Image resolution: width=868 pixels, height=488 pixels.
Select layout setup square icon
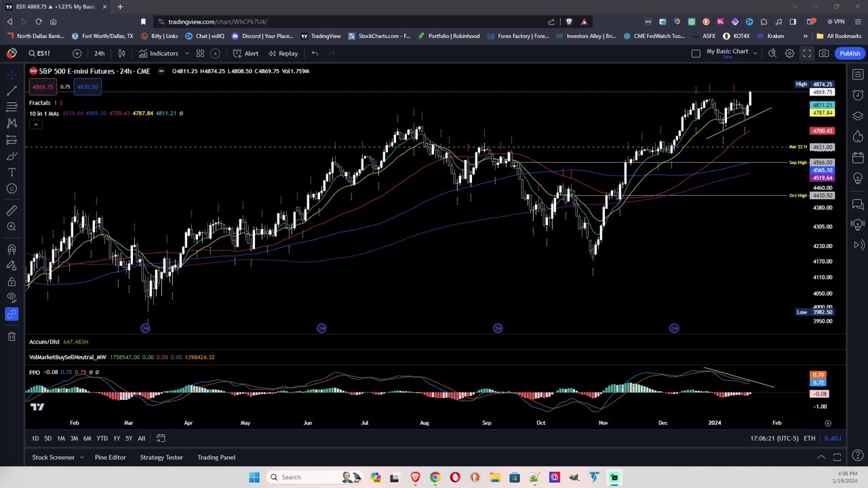pyautogui.click(x=696, y=54)
